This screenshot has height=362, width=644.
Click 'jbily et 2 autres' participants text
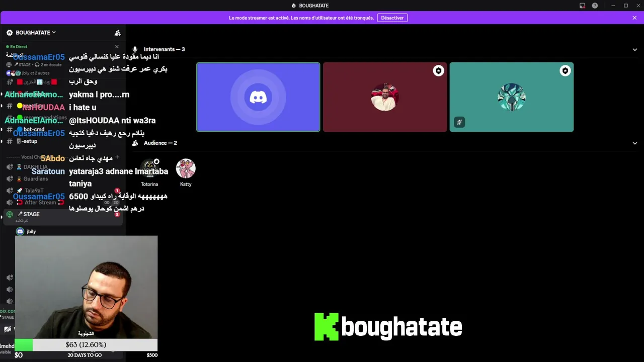36,73
